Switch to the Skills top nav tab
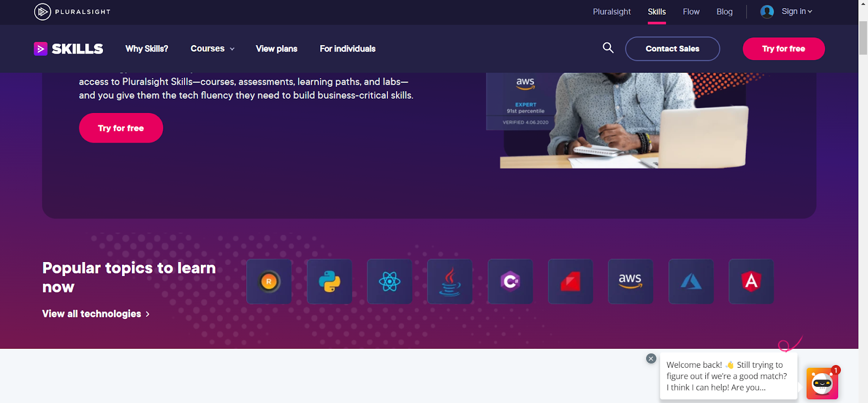868x403 pixels. pos(656,11)
